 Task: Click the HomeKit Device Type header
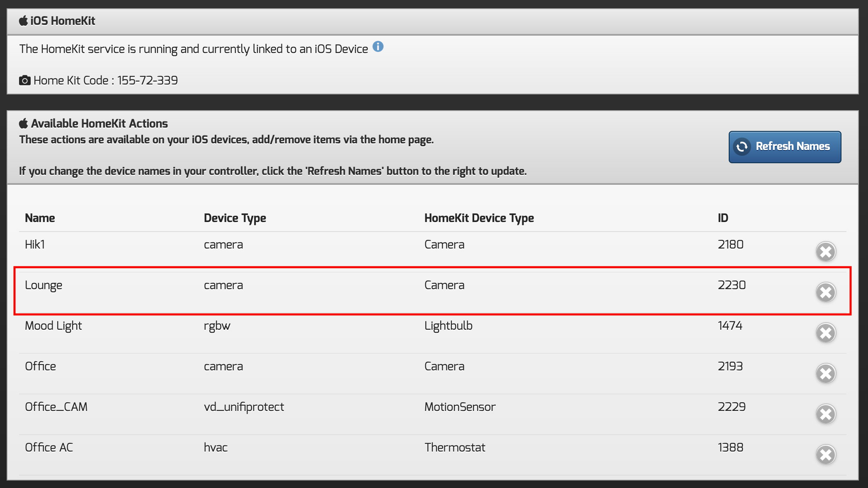[x=479, y=218]
